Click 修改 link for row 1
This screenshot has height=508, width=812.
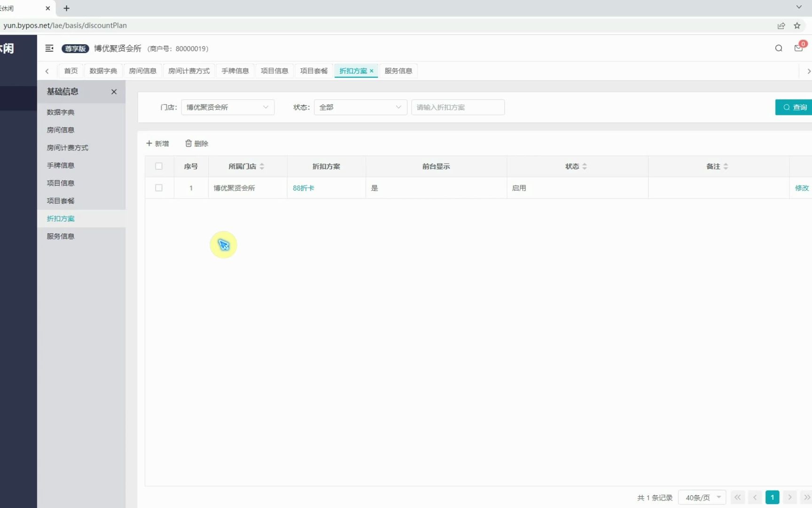pos(802,188)
